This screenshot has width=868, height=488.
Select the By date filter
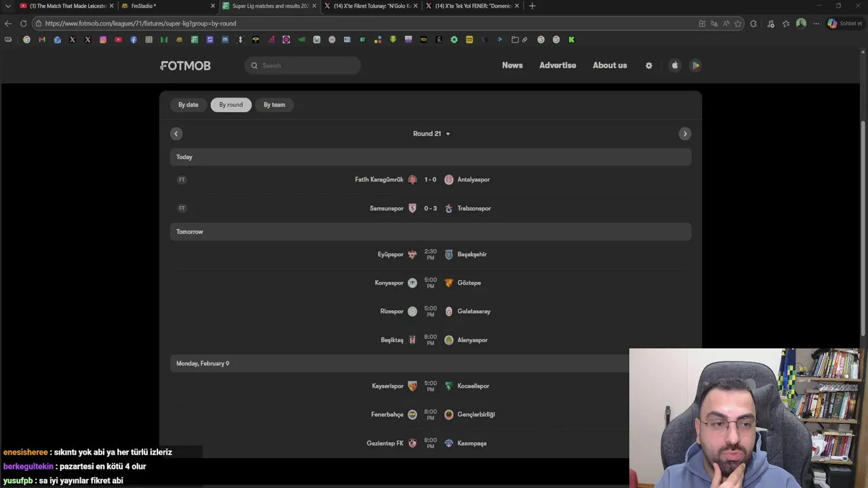coord(189,104)
